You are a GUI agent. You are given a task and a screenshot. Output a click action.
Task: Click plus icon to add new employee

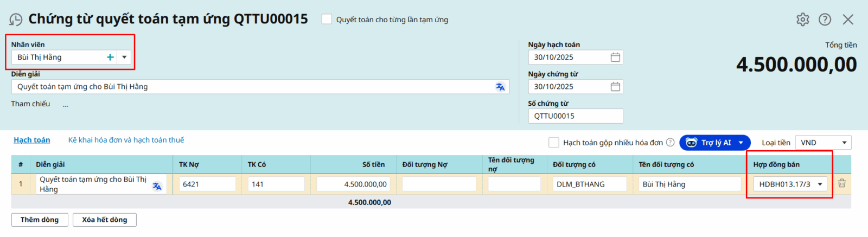coord(110,57)
